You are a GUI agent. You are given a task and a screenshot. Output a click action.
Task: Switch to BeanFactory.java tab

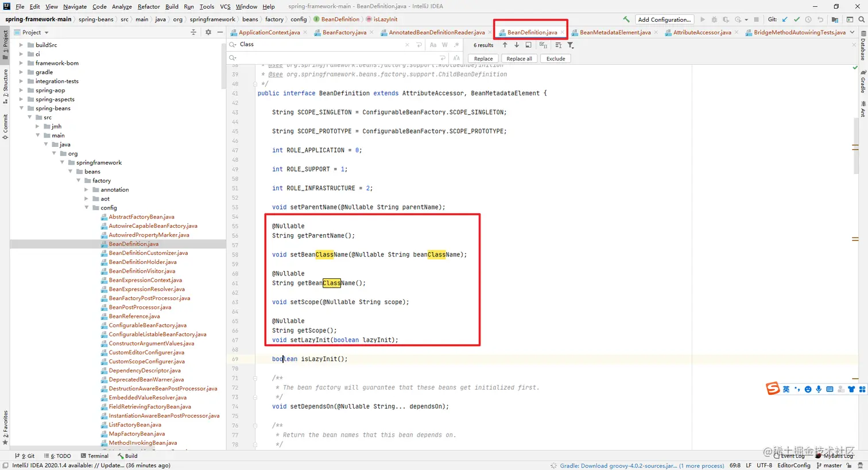(x=344, y=32)
